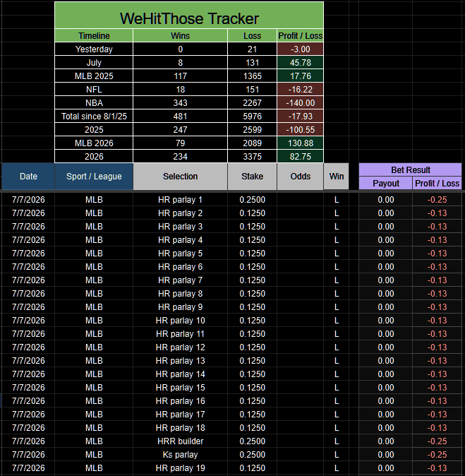The height and width of the screenshot is (476, 465).
Task: Click the Payout column header
Action: coord(385,184)
